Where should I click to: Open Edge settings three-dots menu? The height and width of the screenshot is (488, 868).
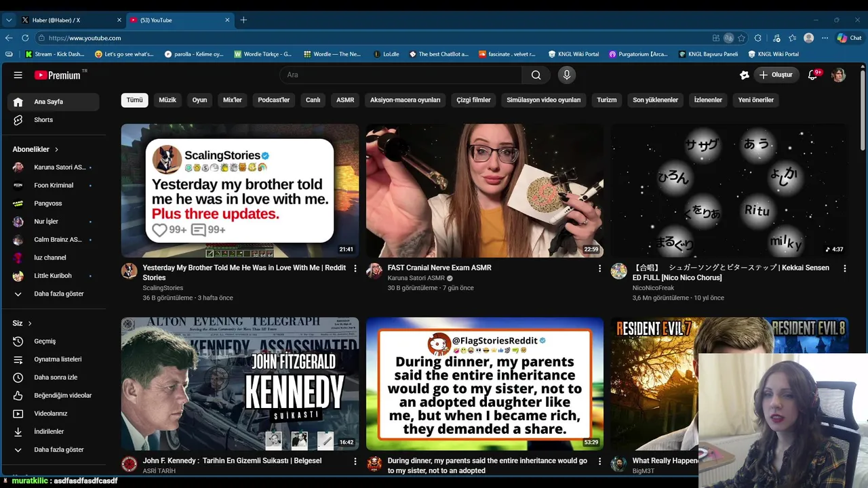(825, 38)
